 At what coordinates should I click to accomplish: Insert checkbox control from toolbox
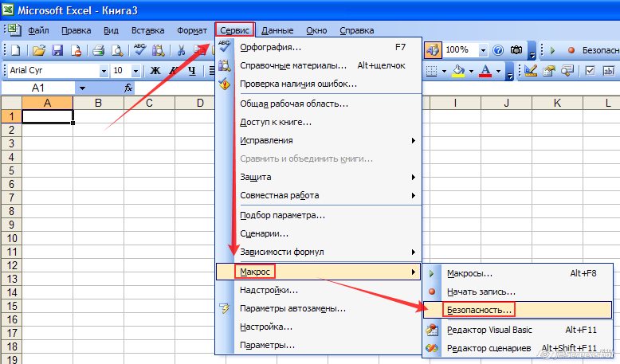[590, 71]
